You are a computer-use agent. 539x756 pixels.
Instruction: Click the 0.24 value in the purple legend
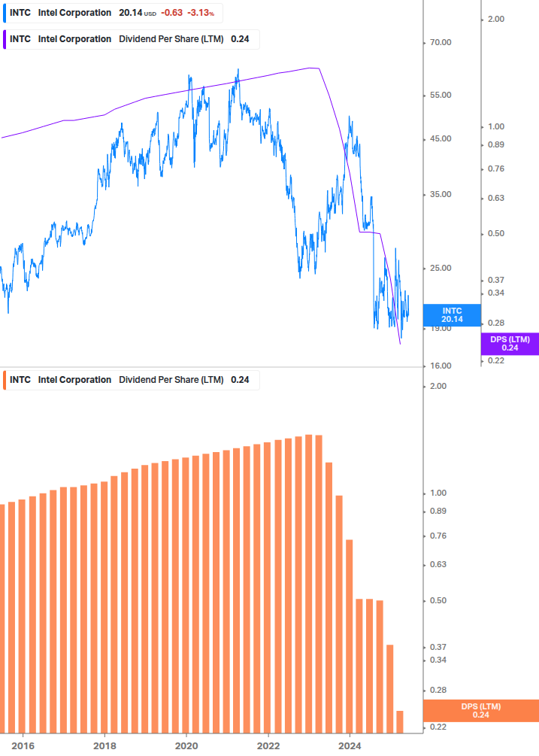tap(240, 40)
